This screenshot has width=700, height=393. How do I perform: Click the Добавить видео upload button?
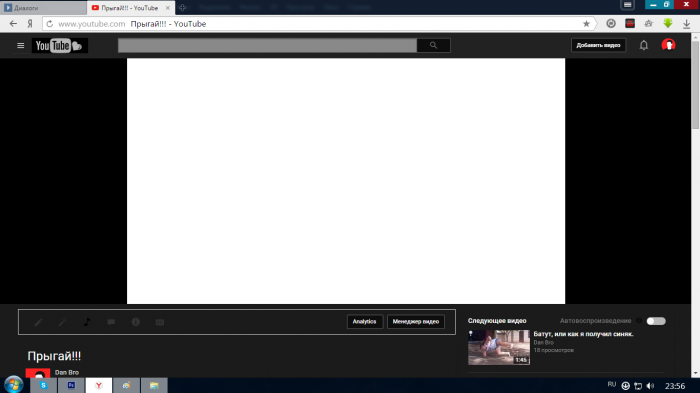598,45
